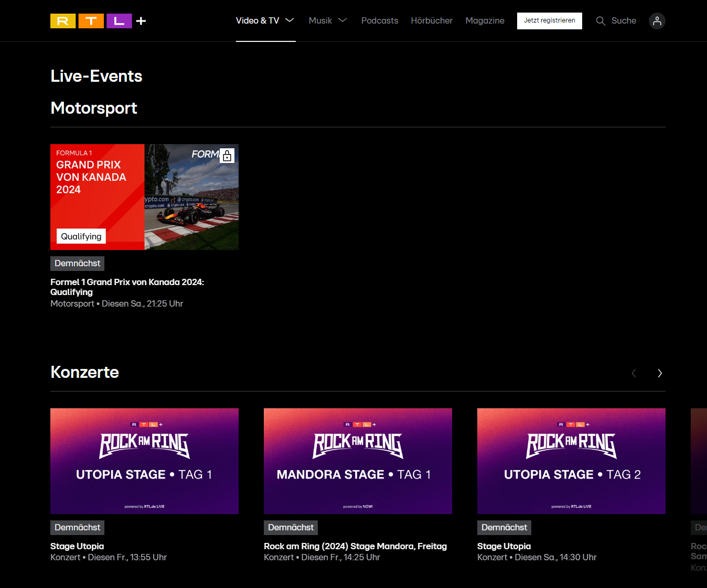Click Demnächst badge under Utopia Stage Tag 2

[504, 528]
